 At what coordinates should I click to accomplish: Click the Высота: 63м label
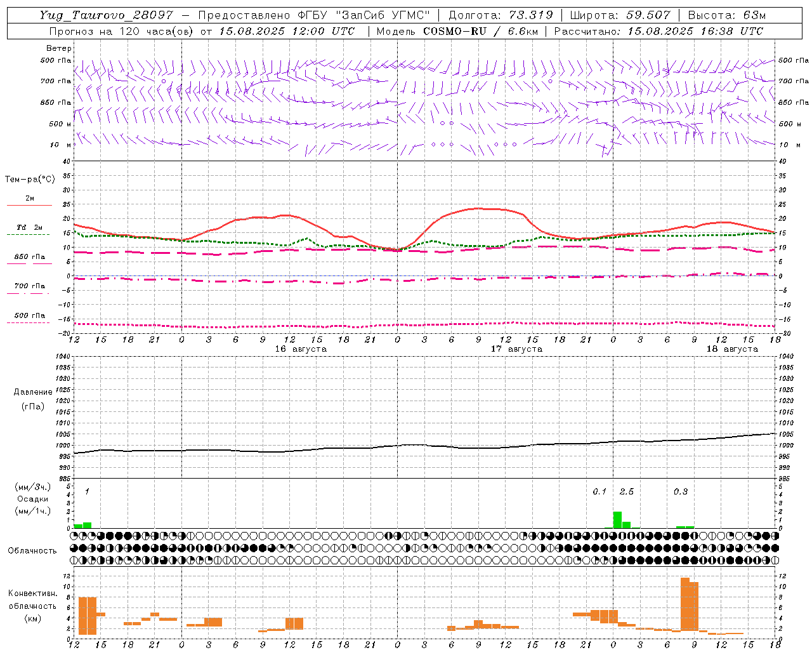coord(726,15)
